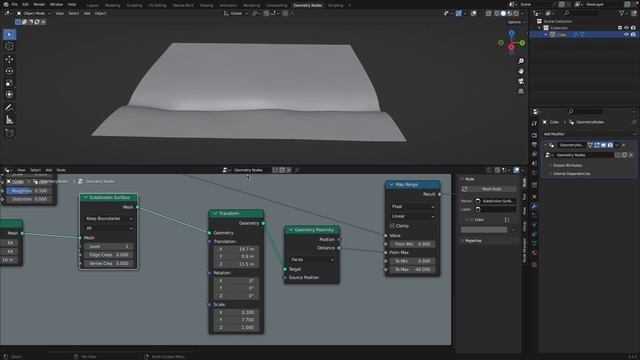640x360 pixels.
Task: Select the Annotate pencil tool
Action: pyautogui.click(x=9, y=108)
